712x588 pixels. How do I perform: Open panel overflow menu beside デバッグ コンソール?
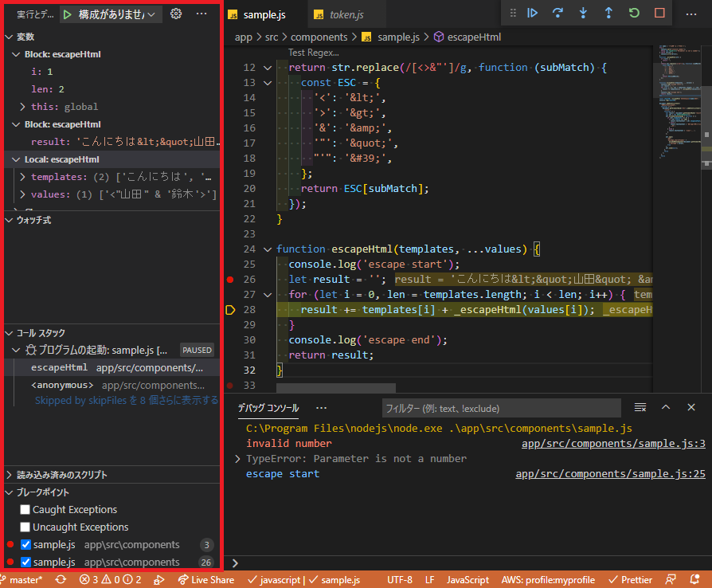321,408
